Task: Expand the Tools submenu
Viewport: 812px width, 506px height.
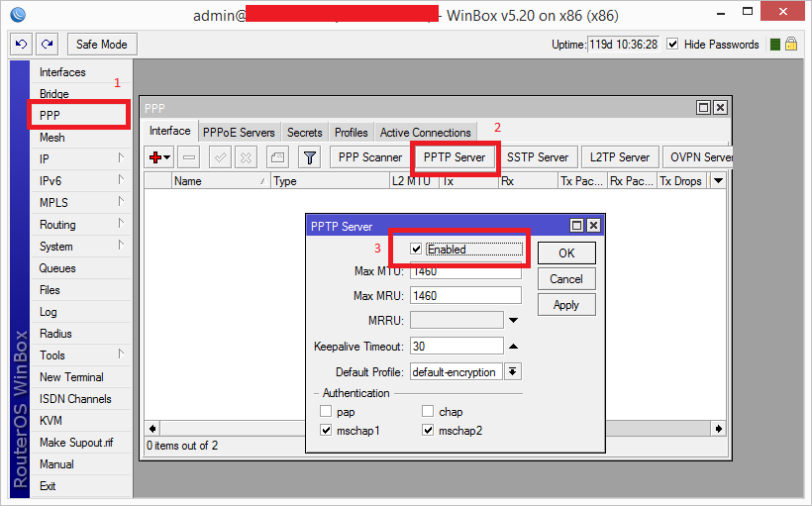Action: [x=121, y=354]
